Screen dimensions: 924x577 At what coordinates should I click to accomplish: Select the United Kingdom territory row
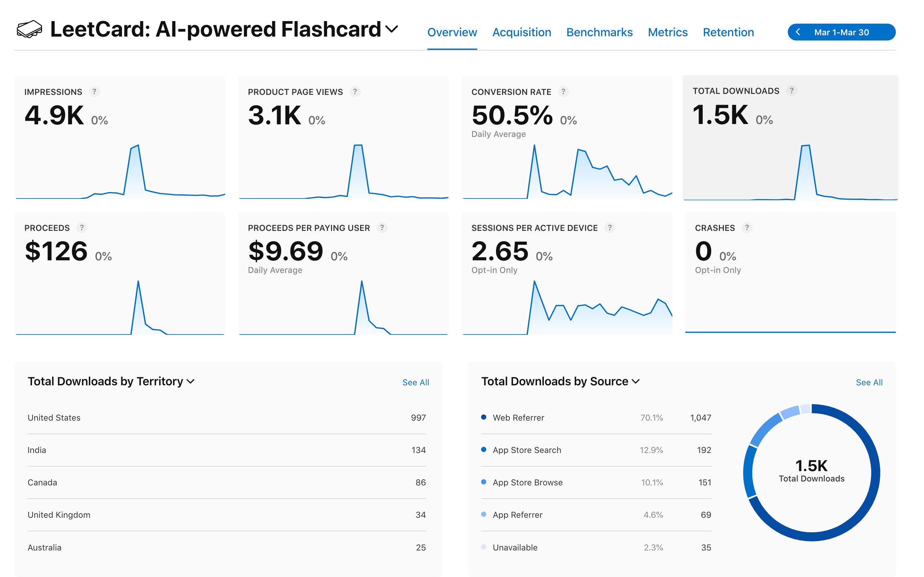pos(226,515)
